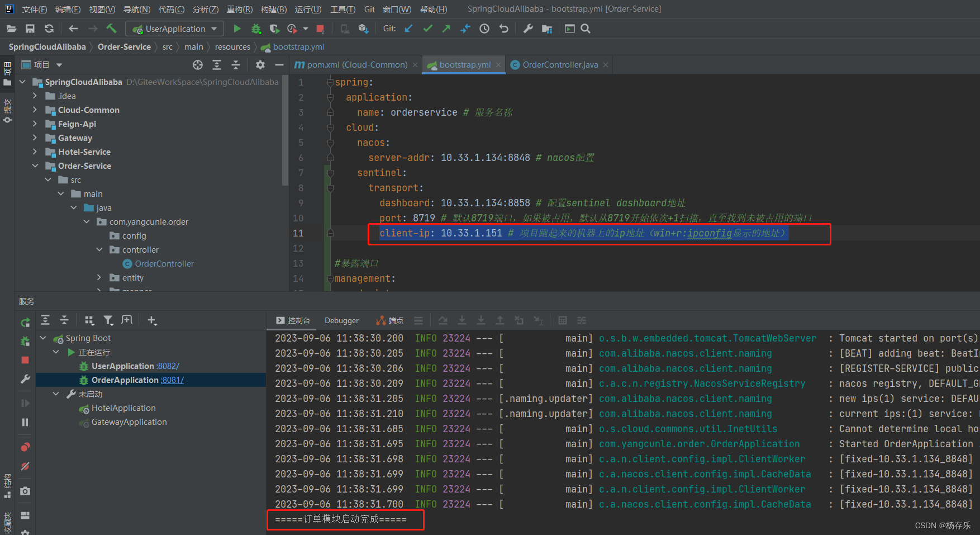Hide the Project panel via minus

tap(279, 65)
